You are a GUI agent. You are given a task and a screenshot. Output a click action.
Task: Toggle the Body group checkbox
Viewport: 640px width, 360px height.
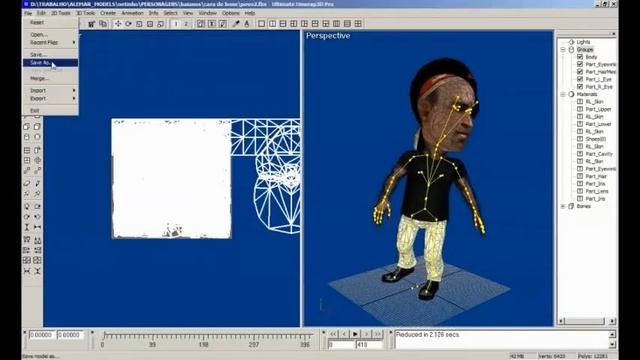point(580,57)
